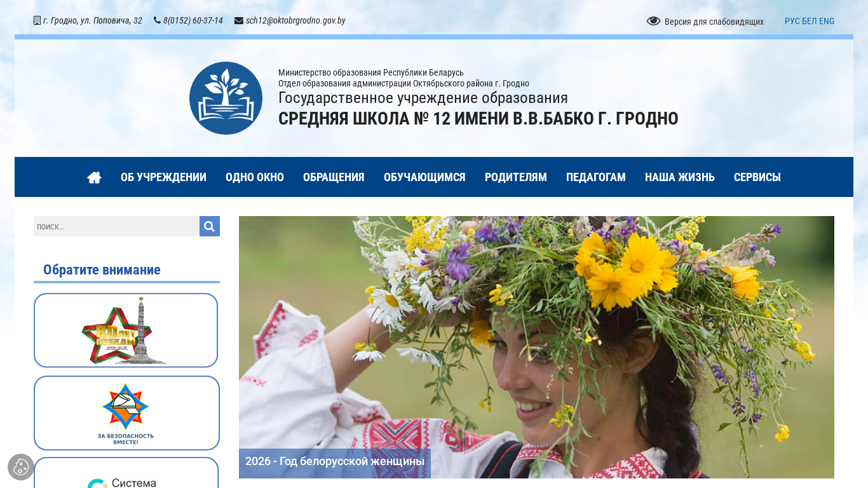868x488 pixels.
Task: Click the Год белорусской женщины slider image
Action: pos(536,347)
